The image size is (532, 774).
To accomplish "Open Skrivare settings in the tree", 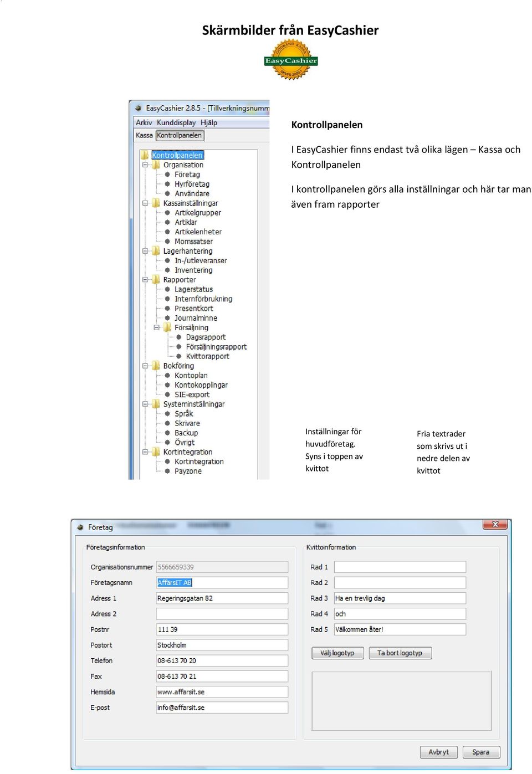I will [x=187, y=423].
